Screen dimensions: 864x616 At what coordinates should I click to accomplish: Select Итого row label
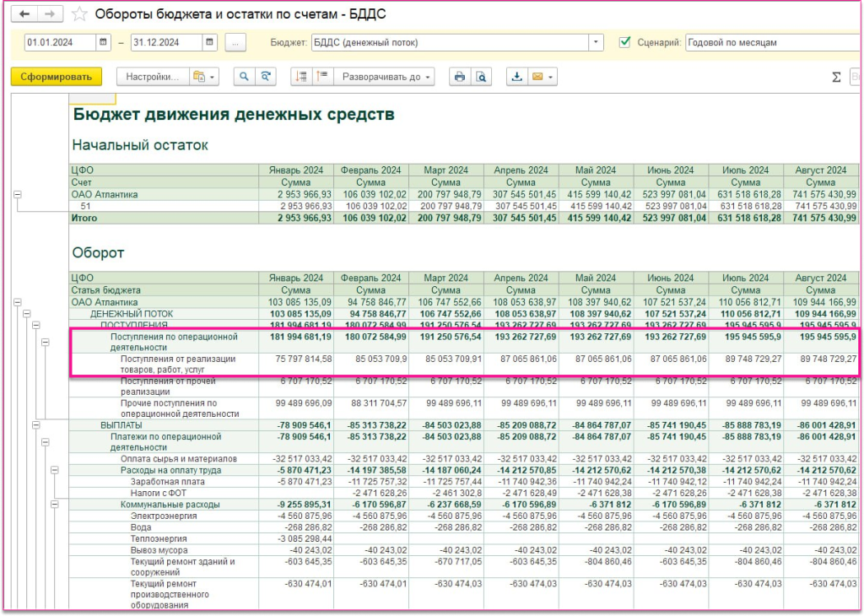pos(84,219)
